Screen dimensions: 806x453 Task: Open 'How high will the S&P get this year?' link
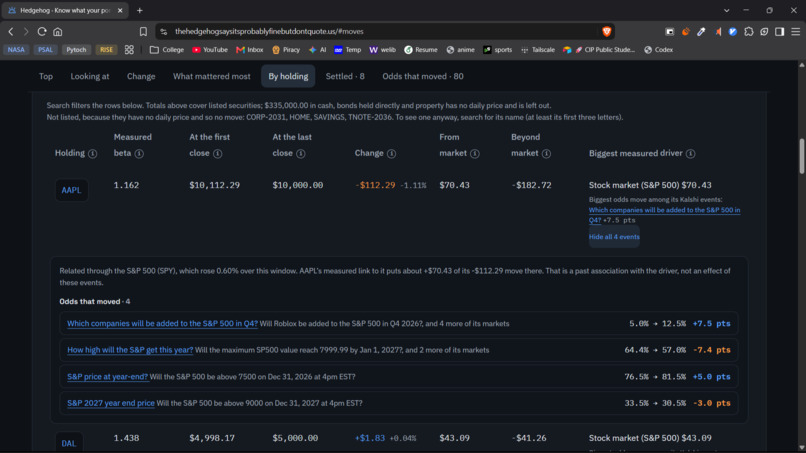(x=130, y=350)
